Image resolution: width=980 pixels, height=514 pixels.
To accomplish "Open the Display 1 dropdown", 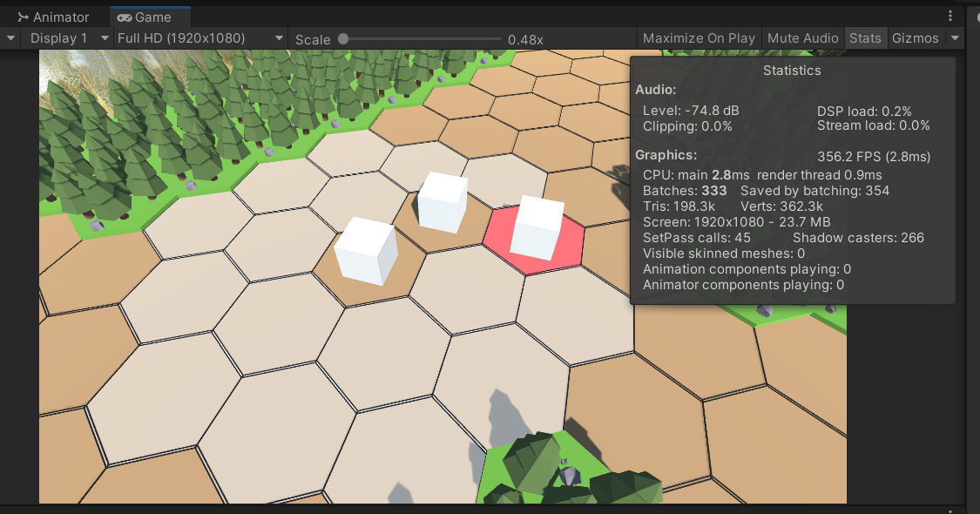I will (67, 38).
